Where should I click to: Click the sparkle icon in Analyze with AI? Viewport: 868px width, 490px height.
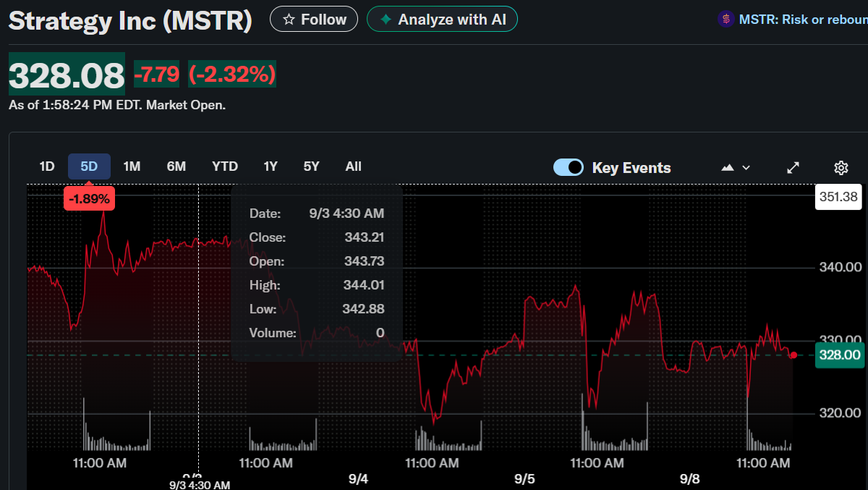(x=386, y=20)
